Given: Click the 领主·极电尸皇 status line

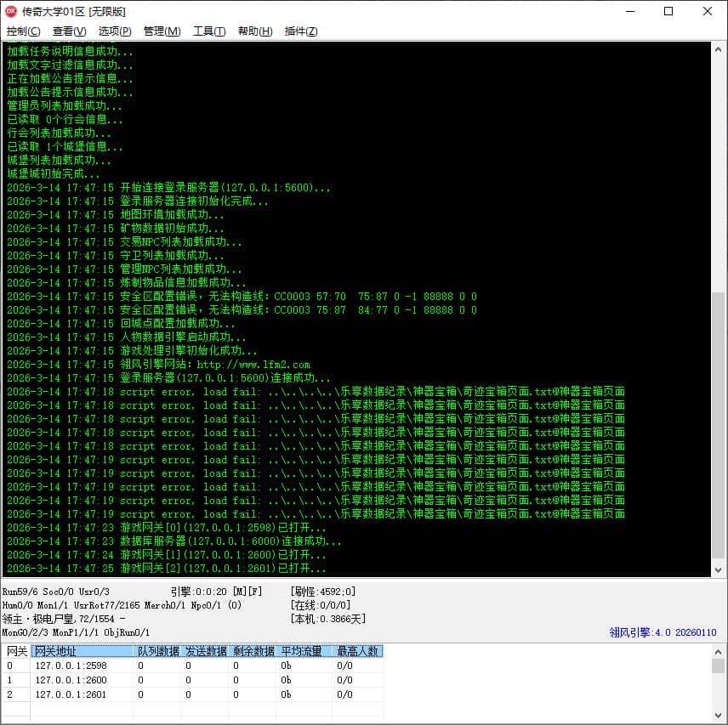Looking at the screenshot, I should [x=64, y=619].
